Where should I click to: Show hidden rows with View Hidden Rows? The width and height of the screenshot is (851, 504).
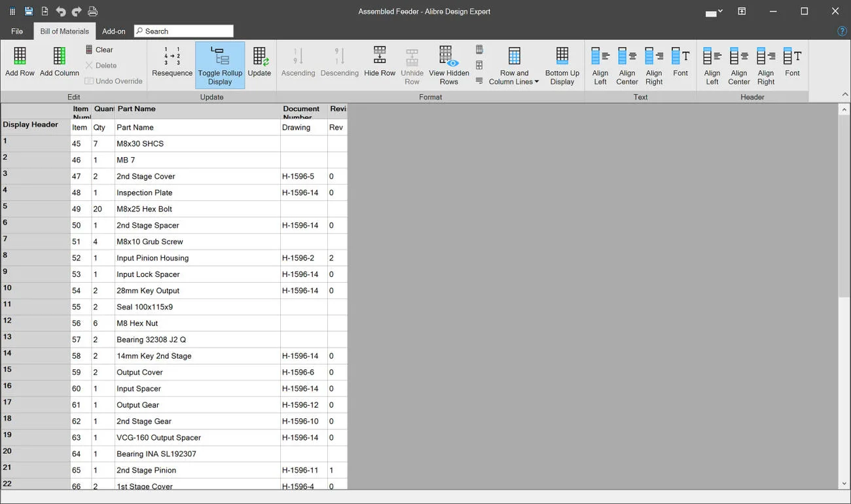tap(449, 65)
